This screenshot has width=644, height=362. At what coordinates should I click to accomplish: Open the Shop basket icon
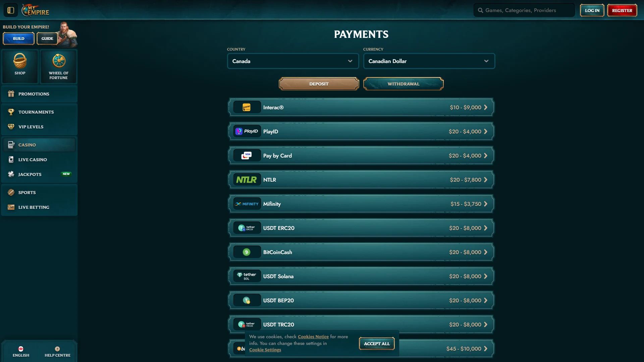20,61
